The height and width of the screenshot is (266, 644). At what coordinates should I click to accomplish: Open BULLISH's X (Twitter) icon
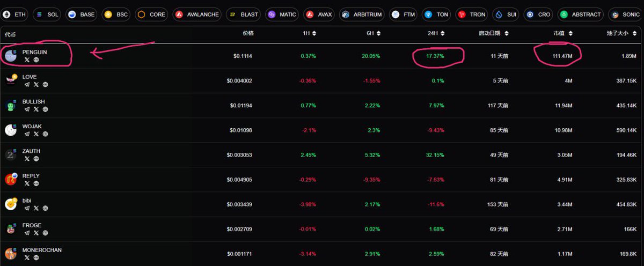coord(36,109)
